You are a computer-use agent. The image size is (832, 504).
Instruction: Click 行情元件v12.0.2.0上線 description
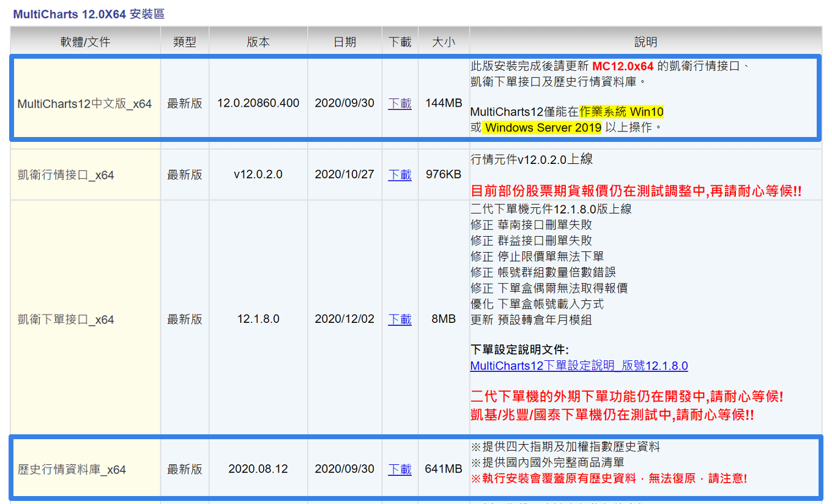coord(532,160)
